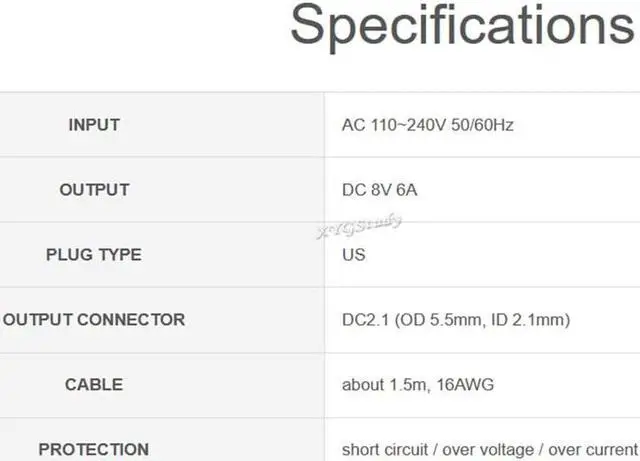Click the 16AWG wire gauge text

point(463,385)
